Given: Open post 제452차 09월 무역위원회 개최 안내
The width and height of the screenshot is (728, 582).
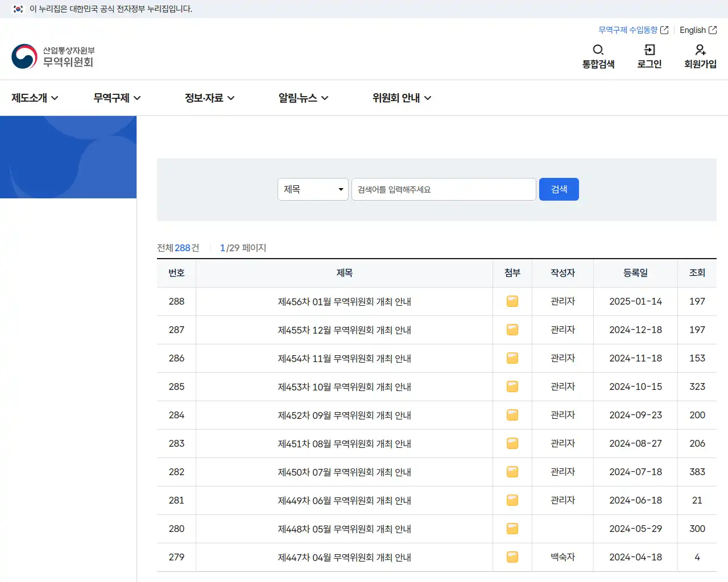Looking at the screenshot, I should 345,415.
